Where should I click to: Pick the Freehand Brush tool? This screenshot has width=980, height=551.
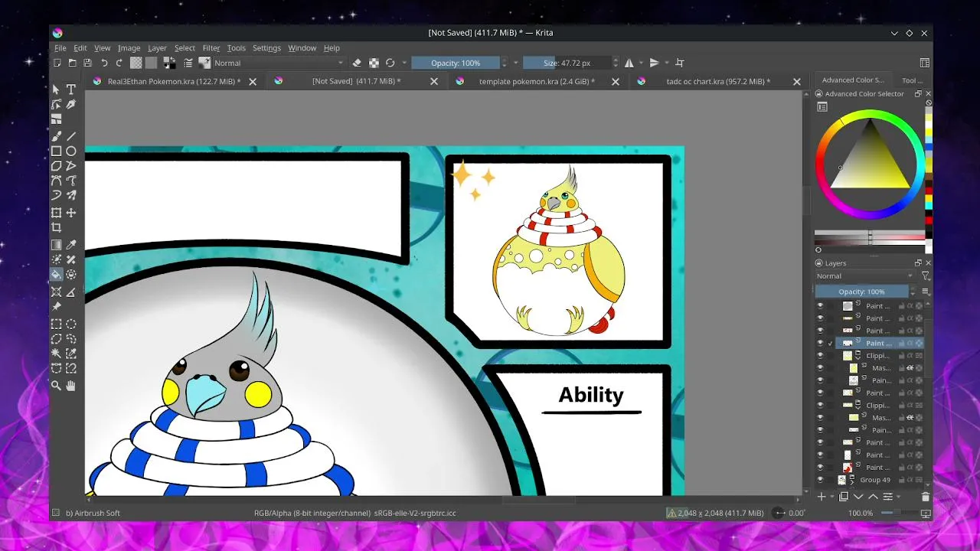click(56, 136)
